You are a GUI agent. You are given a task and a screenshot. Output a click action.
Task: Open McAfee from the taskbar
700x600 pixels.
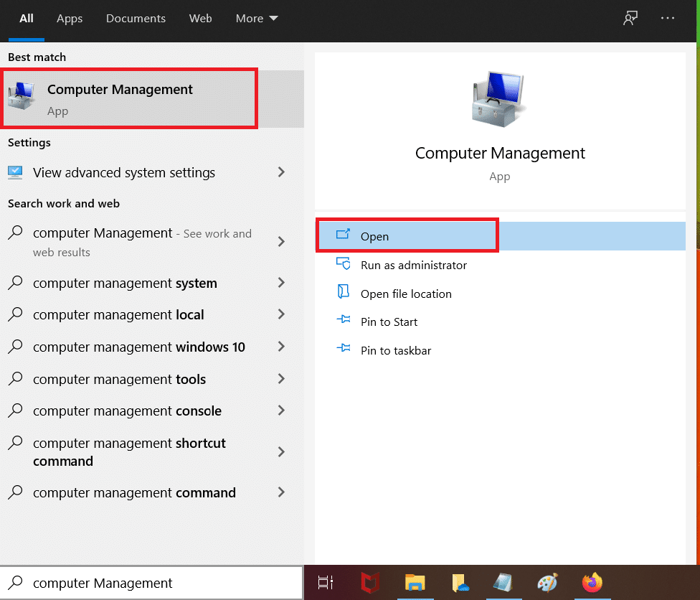[x=369, y=583]
